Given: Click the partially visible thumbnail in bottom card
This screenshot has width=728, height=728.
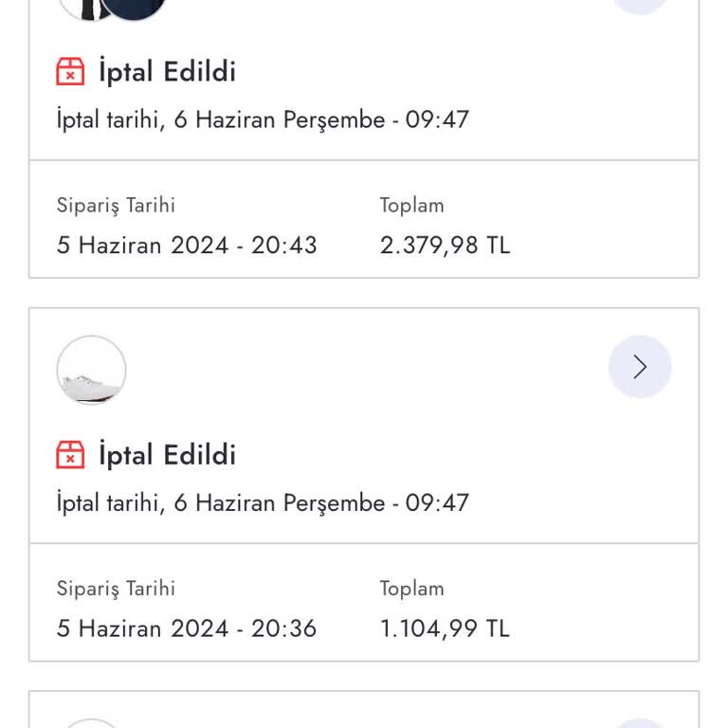Looking at the screenshot, I should click(91, 723).
